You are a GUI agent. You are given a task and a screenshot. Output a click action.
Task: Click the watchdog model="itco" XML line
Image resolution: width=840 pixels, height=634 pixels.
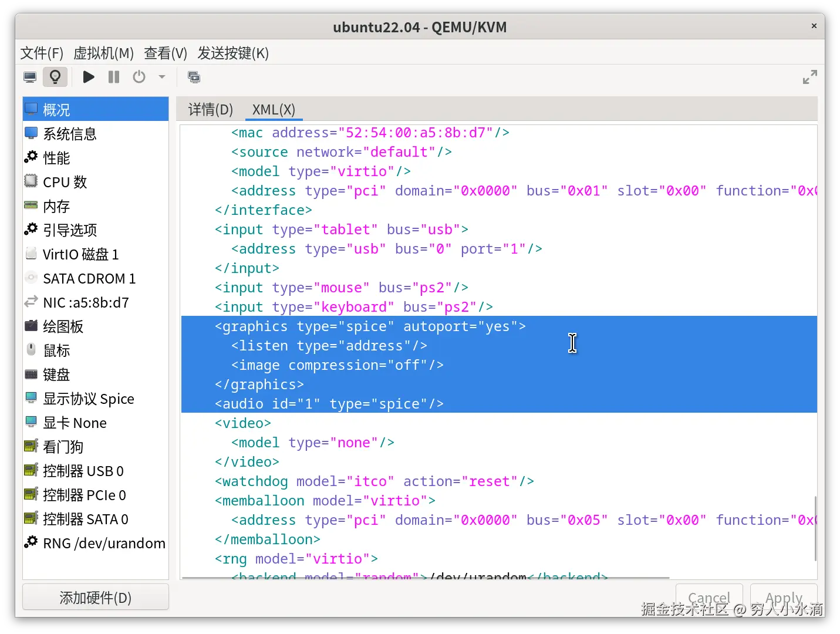[x=374, y=481]
